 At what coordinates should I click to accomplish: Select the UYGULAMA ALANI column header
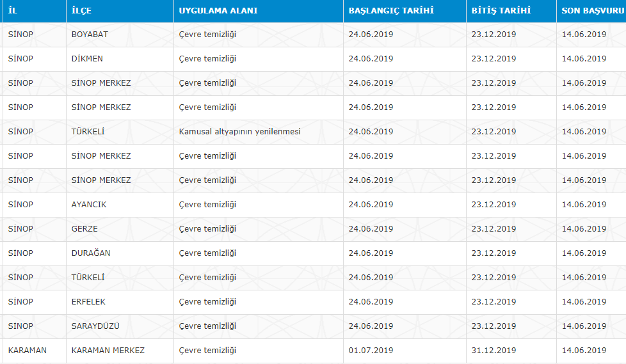(x=218, y=11)
